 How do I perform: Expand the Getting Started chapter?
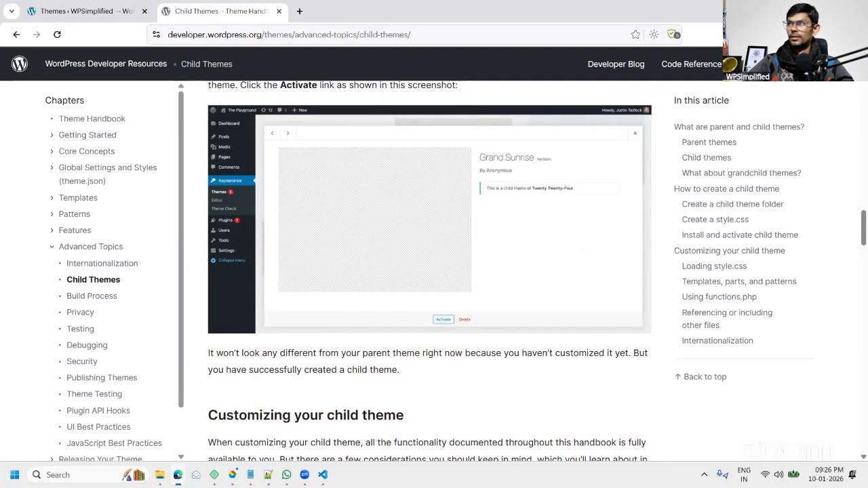click(x=52, y=135)
